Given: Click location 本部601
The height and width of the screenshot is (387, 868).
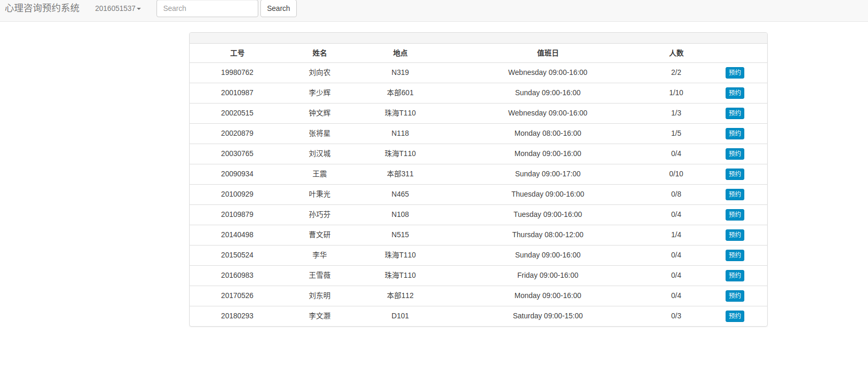Looking at the screenshot, I should click(400, 93).
